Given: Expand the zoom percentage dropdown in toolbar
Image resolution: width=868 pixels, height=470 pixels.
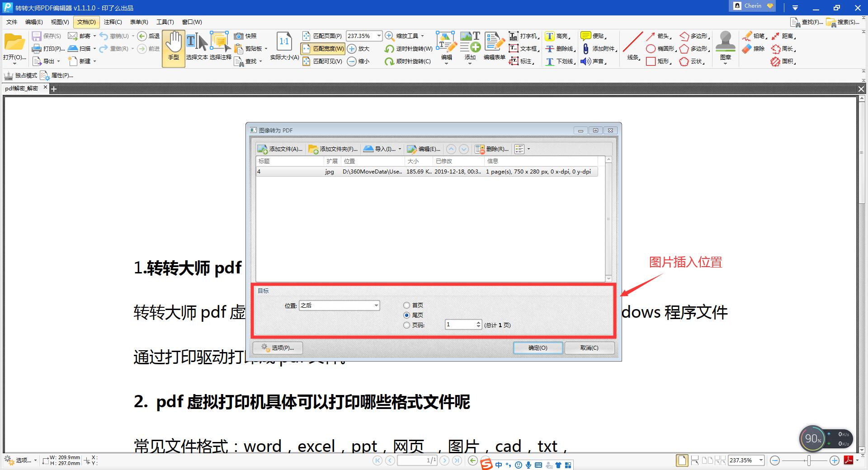Looking at the screenshot, I should click(379, 36).
